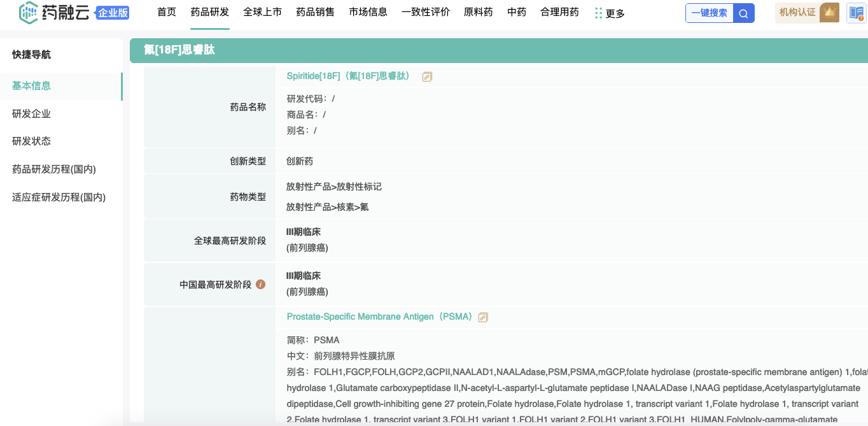Click the 一键搜索 button
The width and height of the screenshot is (868, 426).
[x=710, y=13]
